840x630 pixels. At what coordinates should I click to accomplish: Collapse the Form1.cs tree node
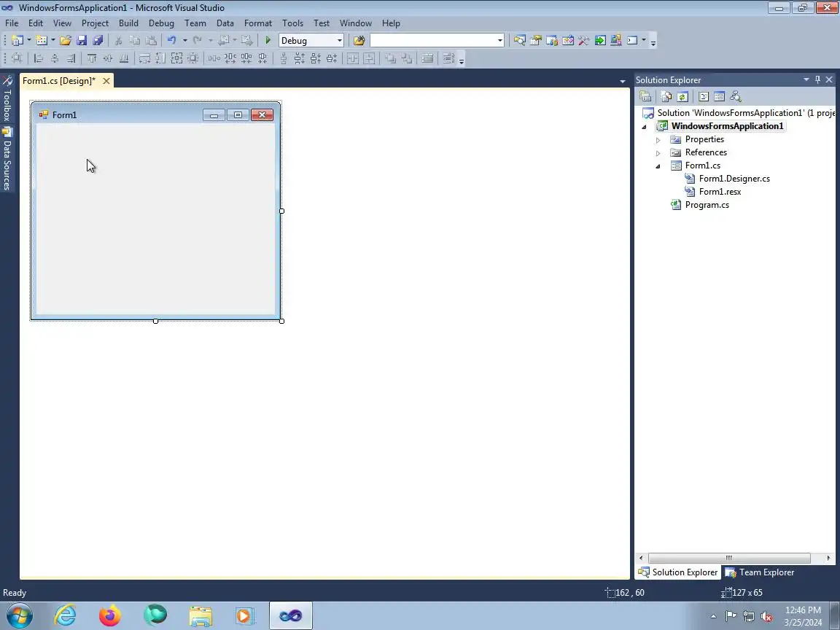click(658, 166)
